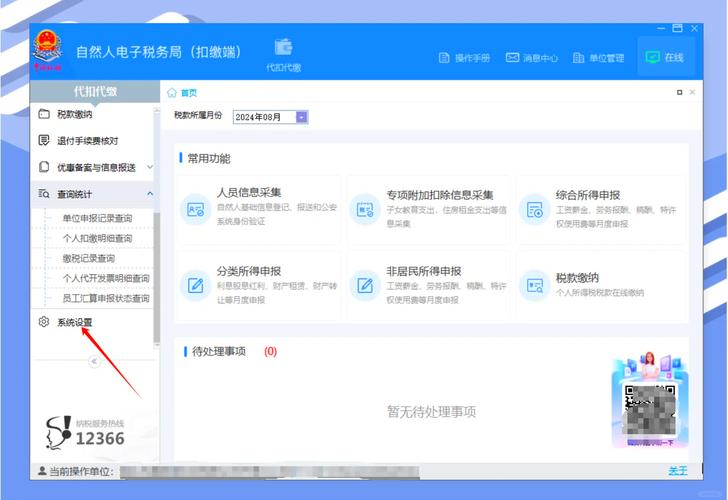728x500 pixels.
Task: Click the 优惠备案与信息报送 sidebar icon
Action: point(44,167)
